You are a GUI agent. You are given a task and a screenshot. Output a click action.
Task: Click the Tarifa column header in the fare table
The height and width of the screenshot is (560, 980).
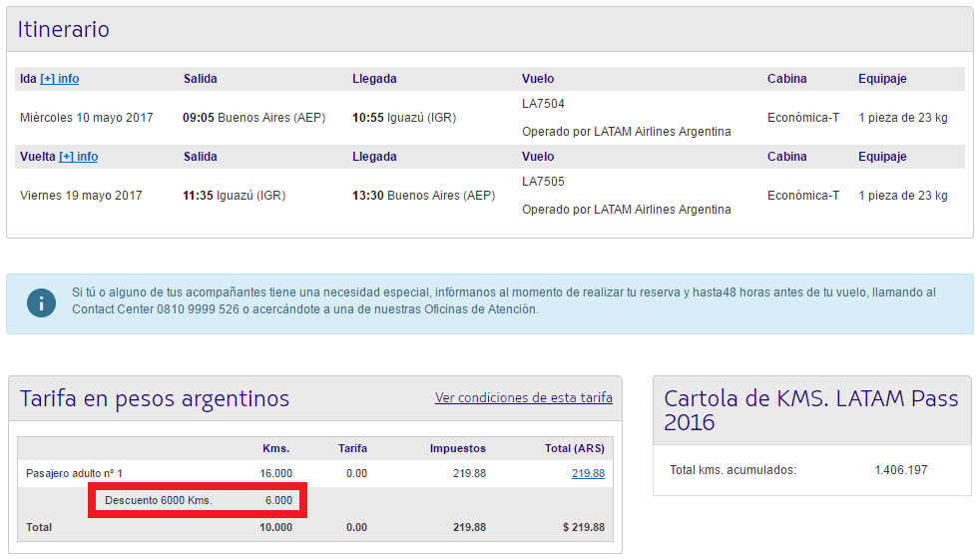point(352,449)
